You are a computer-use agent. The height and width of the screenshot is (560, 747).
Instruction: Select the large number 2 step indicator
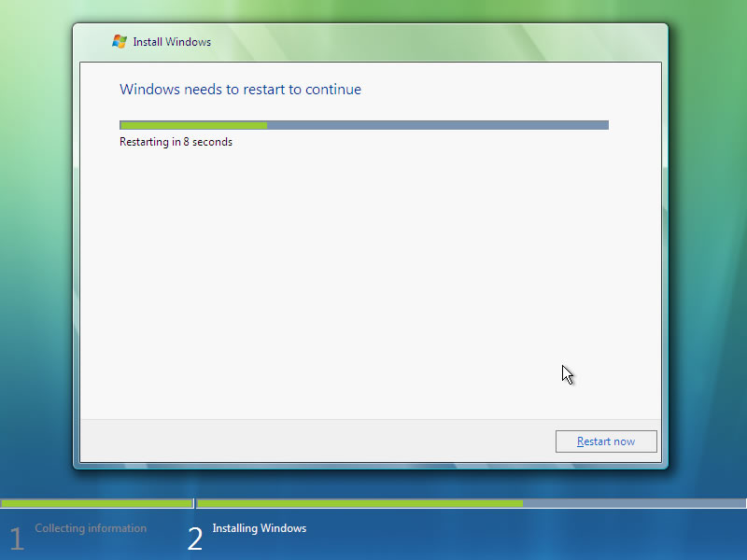pos(195,539)
